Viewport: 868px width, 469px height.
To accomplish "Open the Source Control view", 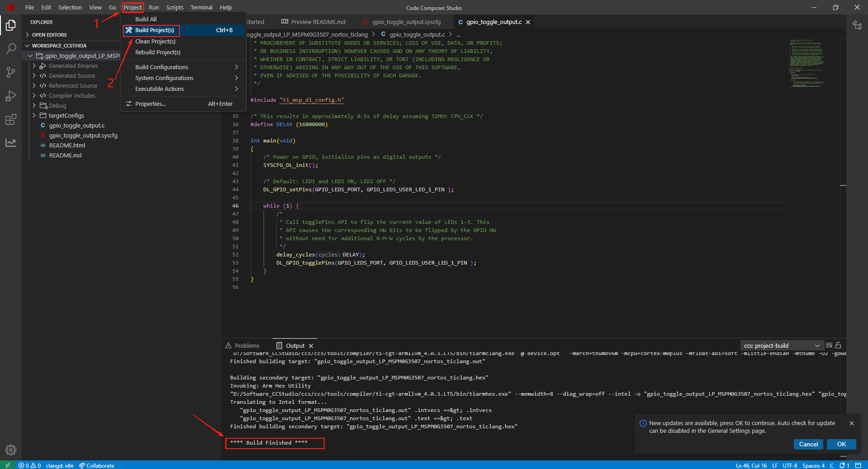I will (11, 72).
